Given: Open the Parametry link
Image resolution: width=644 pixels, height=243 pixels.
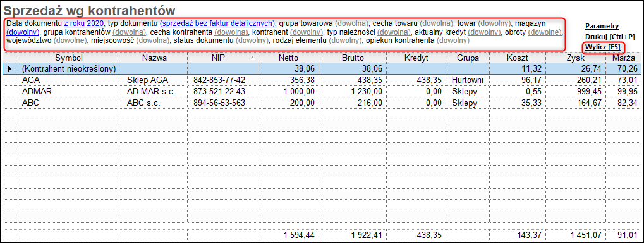Looking at the screenshot, I should coord(602,26).
